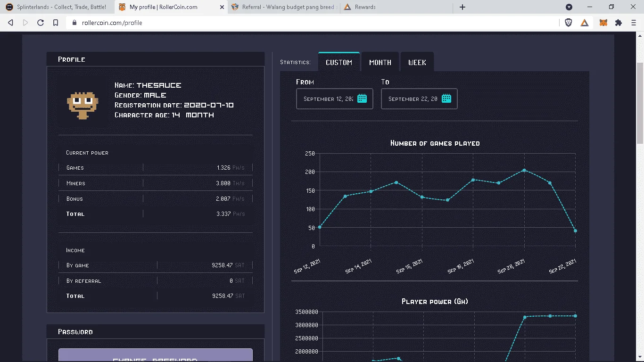
Task: View site info via the padlock icon
Action: [74, 23]
